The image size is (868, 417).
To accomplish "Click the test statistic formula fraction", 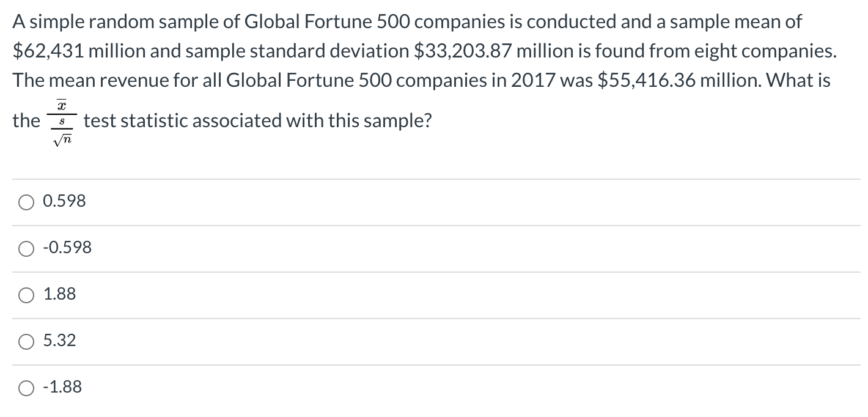I will coord(62,120).
